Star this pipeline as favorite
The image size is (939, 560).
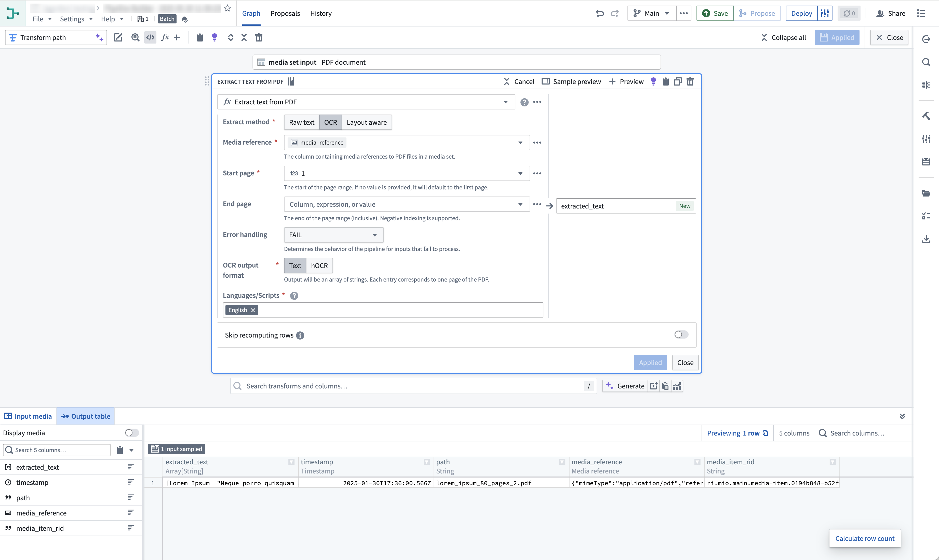point(227,8)
